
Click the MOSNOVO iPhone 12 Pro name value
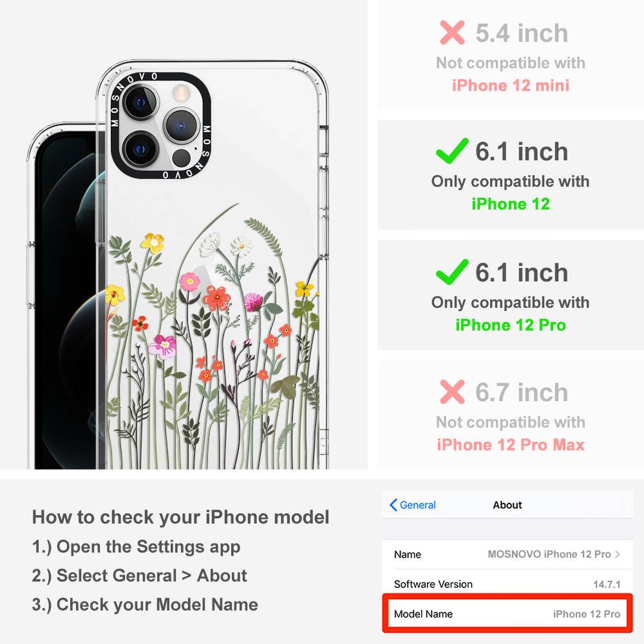[x=549, y=554]
